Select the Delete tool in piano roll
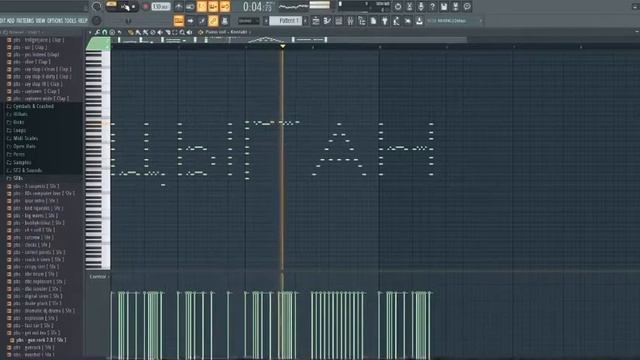Image resolution: width=640 pixels, height=360 pixels. (x=145, y=32)
